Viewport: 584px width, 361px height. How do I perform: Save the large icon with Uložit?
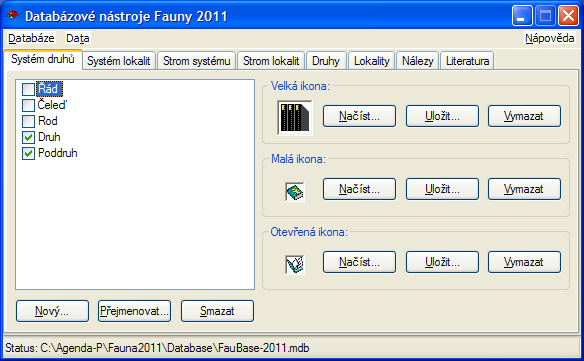(x=442, y=116)
